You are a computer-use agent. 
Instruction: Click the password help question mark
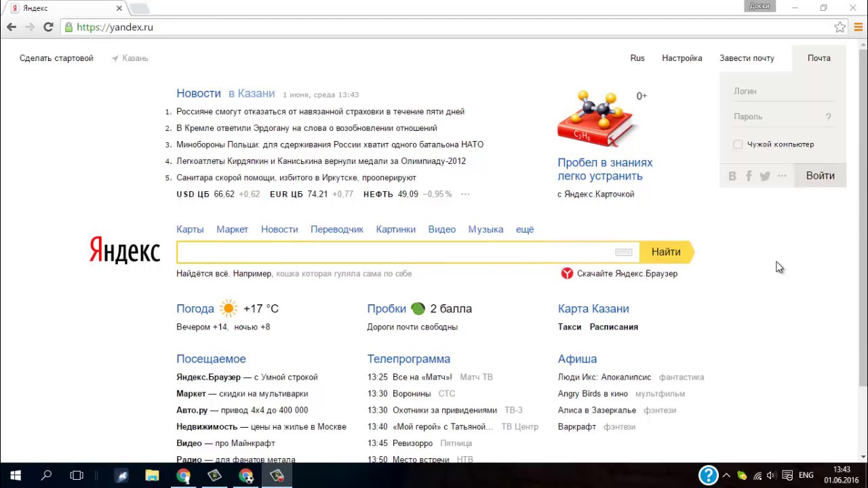coord(828,117)
